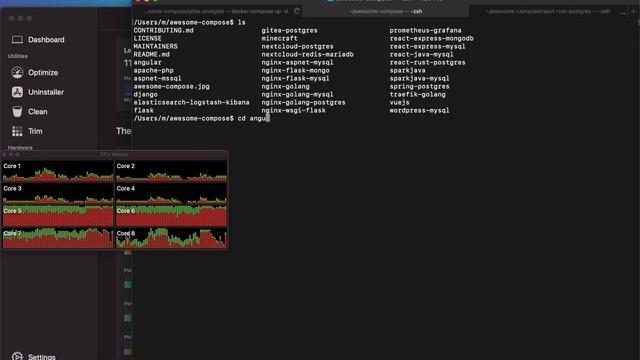
Task: Click the Core 8 CPU history graph
Action: click(171, 238)
